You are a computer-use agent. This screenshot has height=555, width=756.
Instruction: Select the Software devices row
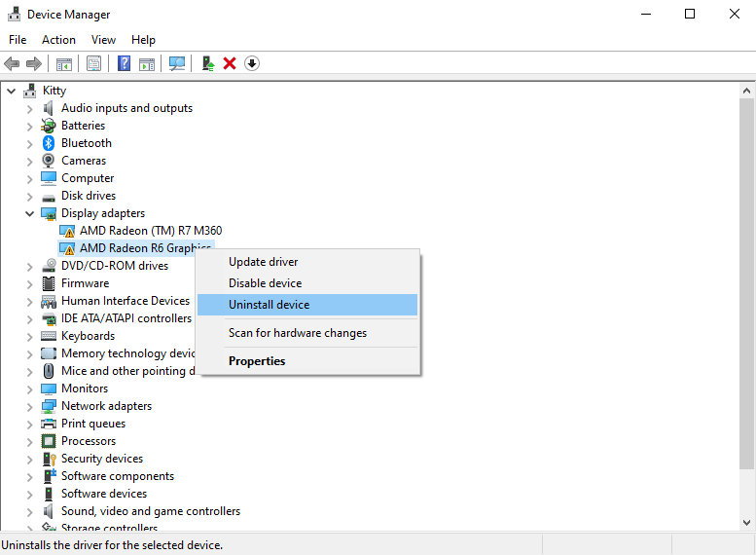pos(104,494)
